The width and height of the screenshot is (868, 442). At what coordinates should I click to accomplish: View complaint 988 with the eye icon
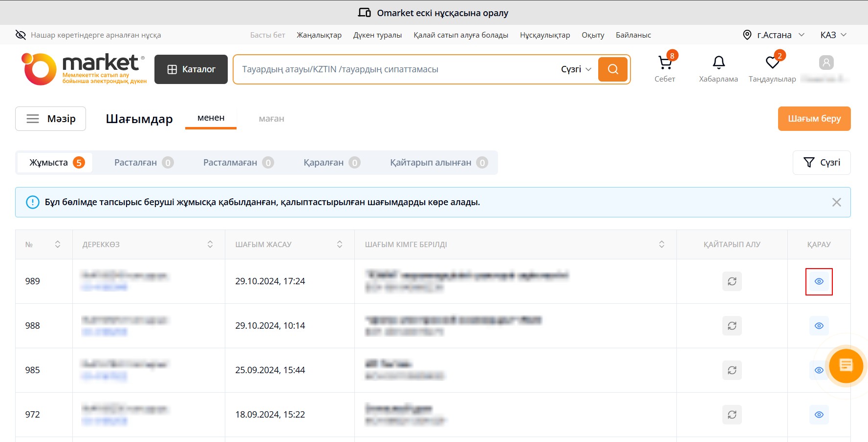pyautogui.click(x=819, y=326)
